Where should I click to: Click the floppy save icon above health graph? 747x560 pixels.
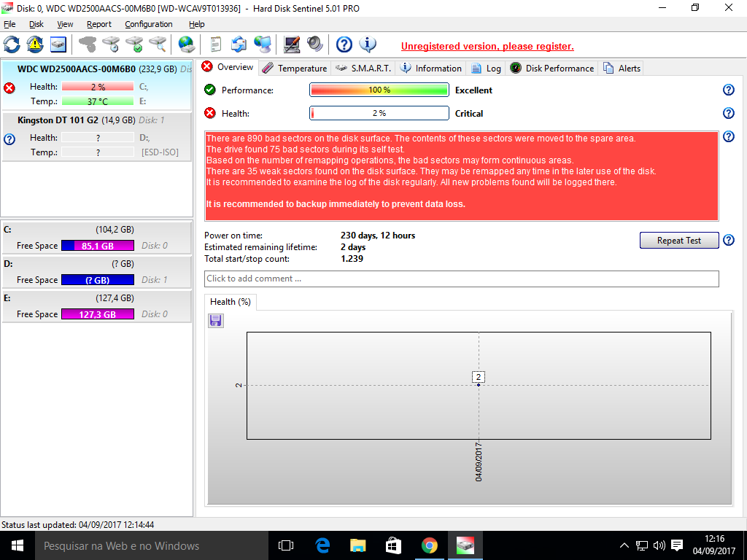point(216,321)
